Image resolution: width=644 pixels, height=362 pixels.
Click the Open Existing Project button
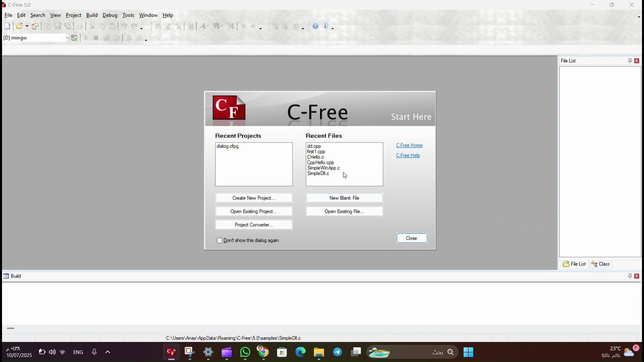tap(254, 212)
